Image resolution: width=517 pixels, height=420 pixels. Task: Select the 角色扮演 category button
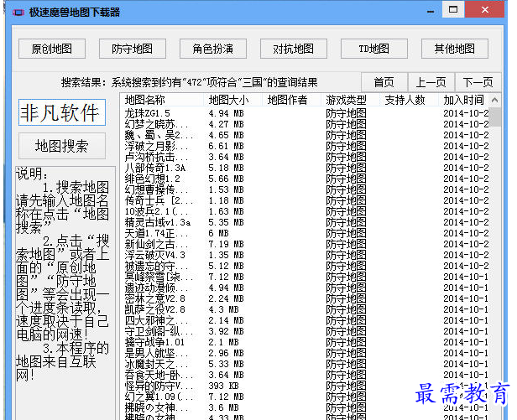(x=213, y=49)
